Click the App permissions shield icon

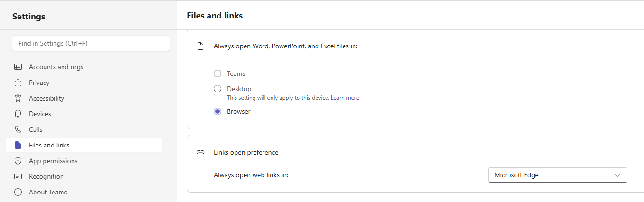point(18,161)
